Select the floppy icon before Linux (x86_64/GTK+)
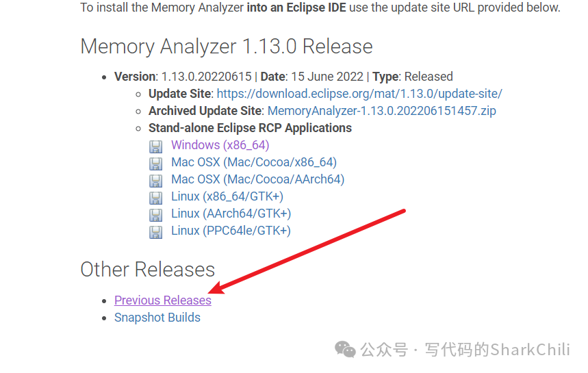 pyautogui.click(x=156, y=198)
